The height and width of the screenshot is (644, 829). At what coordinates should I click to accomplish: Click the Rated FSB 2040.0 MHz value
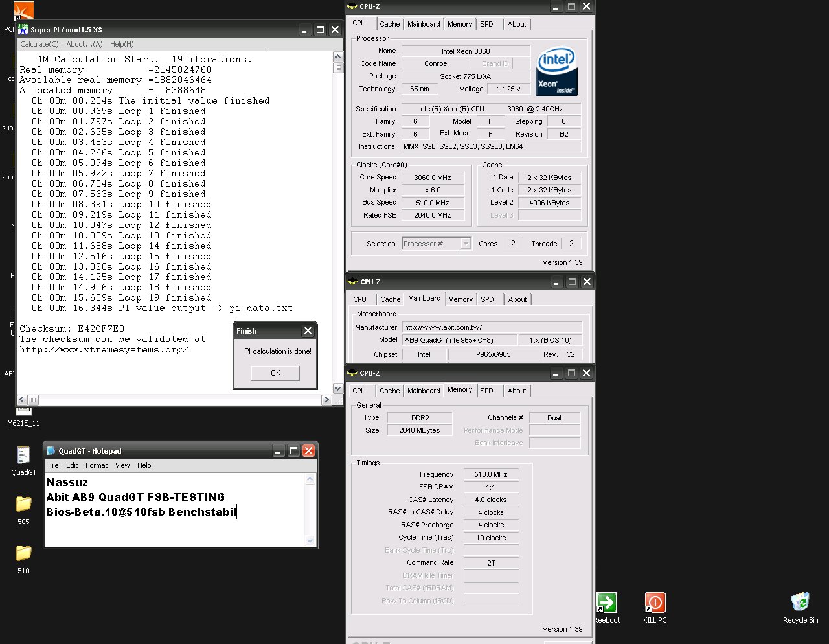pos(433,215)
